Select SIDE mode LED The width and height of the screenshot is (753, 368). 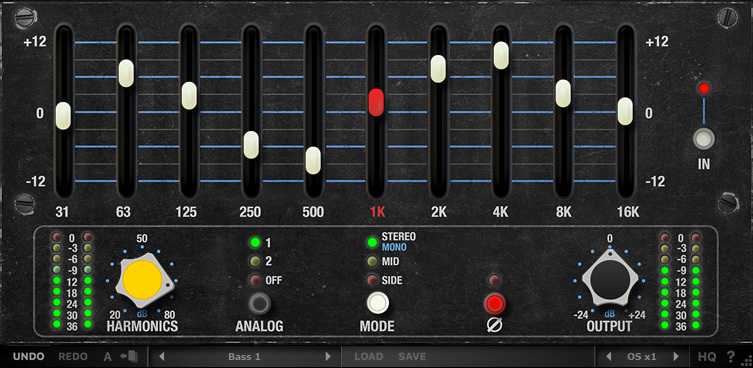(372, 280)
